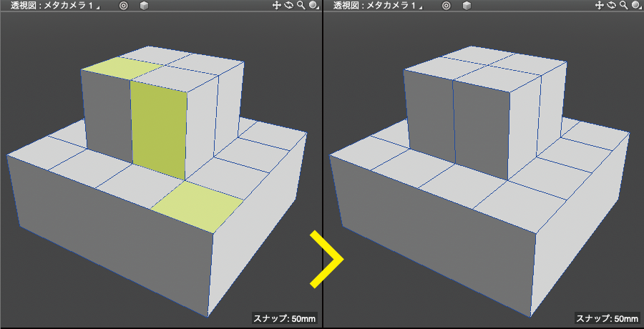Select the zoom magnifier icon in left viewport
The width and height of the screenshot is (644, 329).
(x=301, y=5)
